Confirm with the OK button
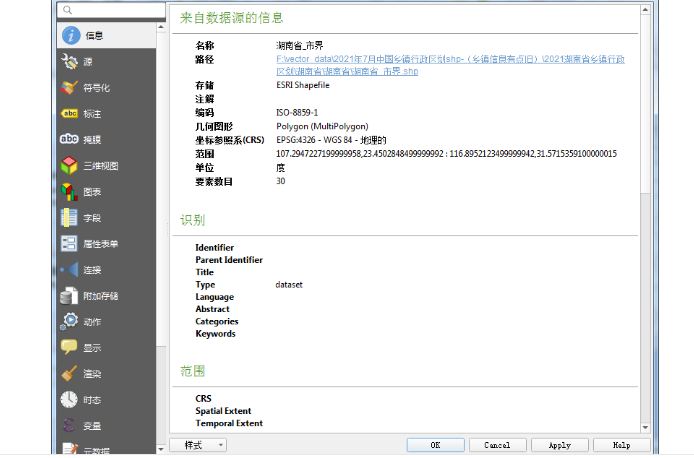This screenshot has height=458, width=694. click(436, 445)
